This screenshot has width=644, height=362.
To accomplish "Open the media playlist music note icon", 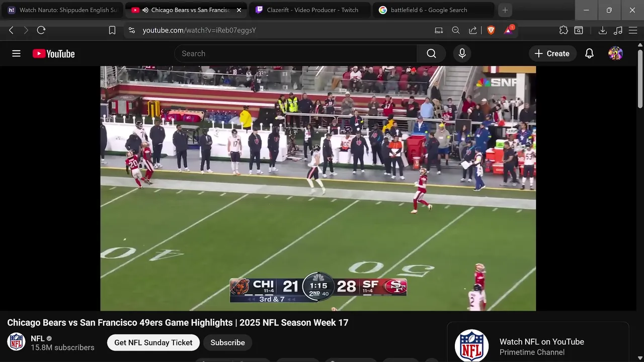I will click(x=618, y=30).
